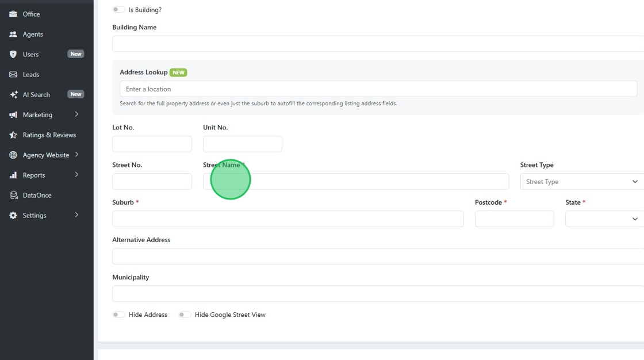Click the Building Name text field
The image size is (644, 360).
(378, 44)
